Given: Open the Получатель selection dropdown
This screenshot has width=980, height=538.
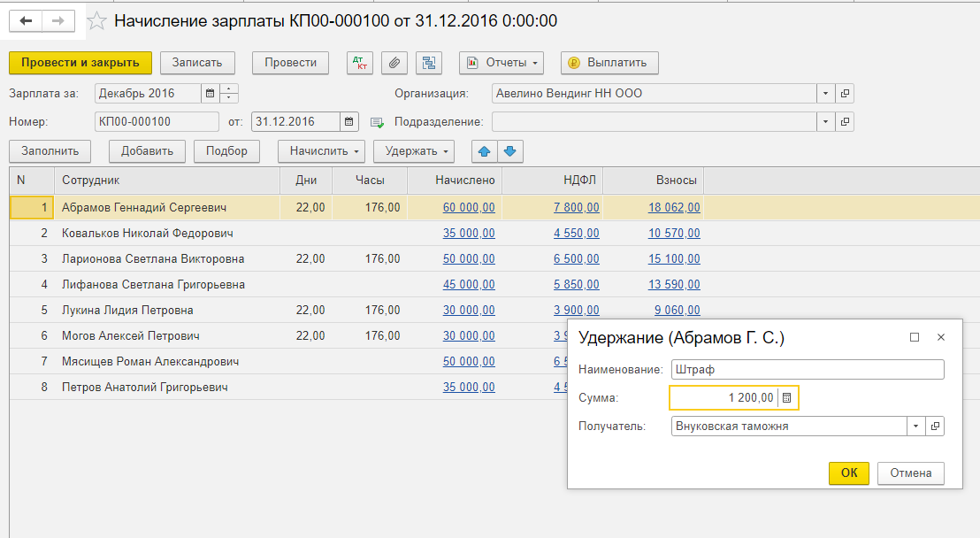Looking at the screenshot, I should tap(915, 426).
